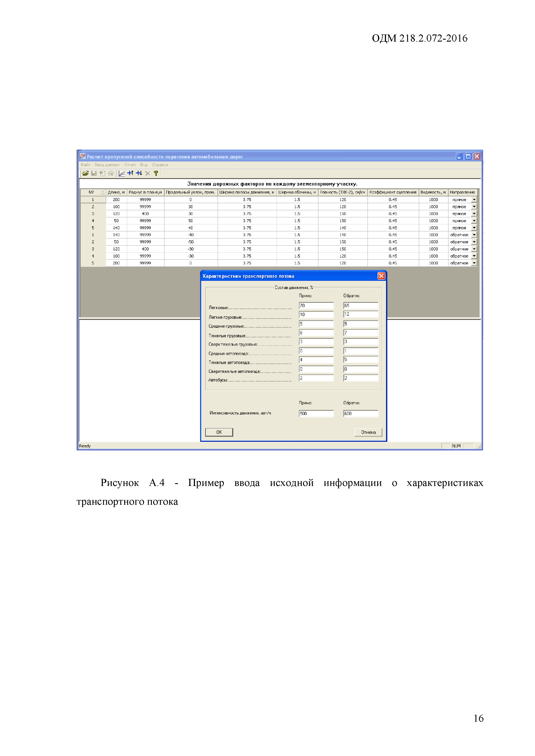Click Интенсивность движения Прямо field 500

point(316,414)
